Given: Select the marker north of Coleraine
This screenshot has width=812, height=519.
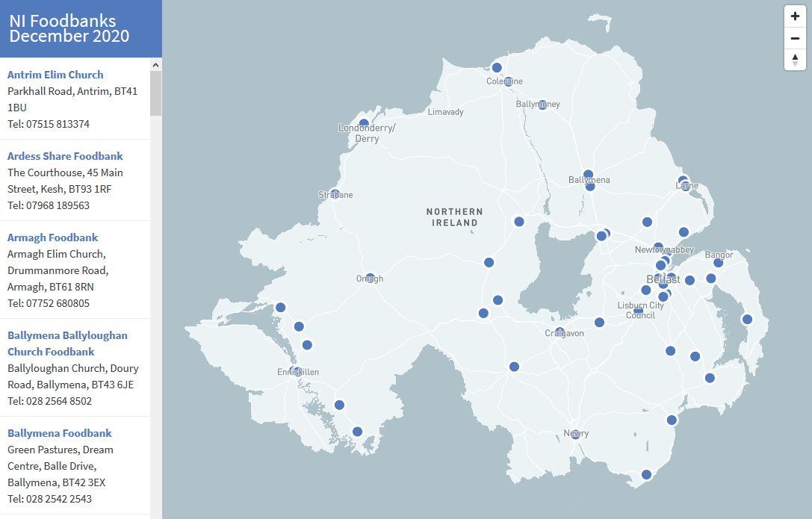Looking at the screenshot, I should (497, 67).
